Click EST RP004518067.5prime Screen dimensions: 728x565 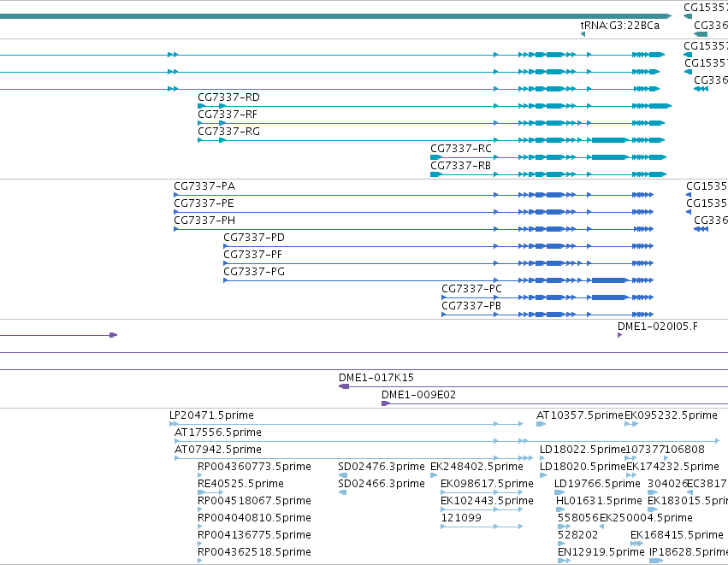(x=254, y=502)
